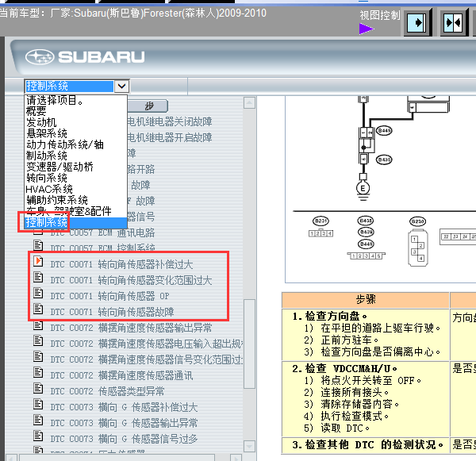Click 电机继电器关闭故障 list entry
Image resolution: width=476 pixels, height=461 pixels.
(170, 121)
